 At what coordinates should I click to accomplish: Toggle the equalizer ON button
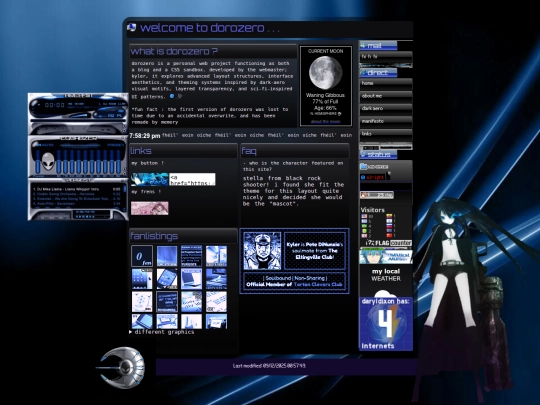pyautogui.click(x=38, y=145)
